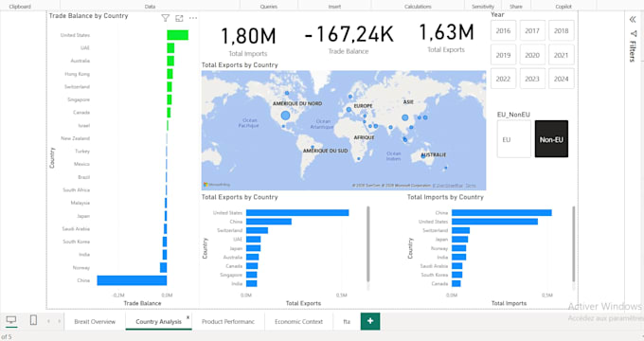This screenshot has width=644, height=341.
Task: Close the Country Analysis page tab
Action: tap(188, 317)
